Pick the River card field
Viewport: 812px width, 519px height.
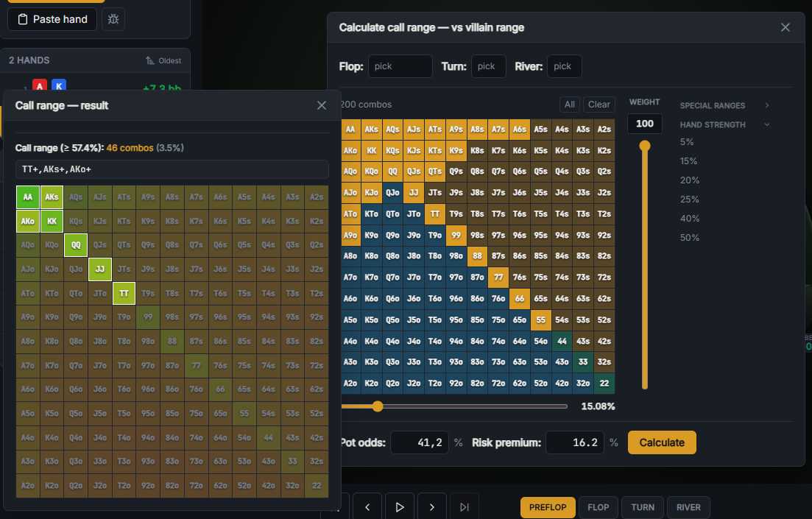coord(564,66)
